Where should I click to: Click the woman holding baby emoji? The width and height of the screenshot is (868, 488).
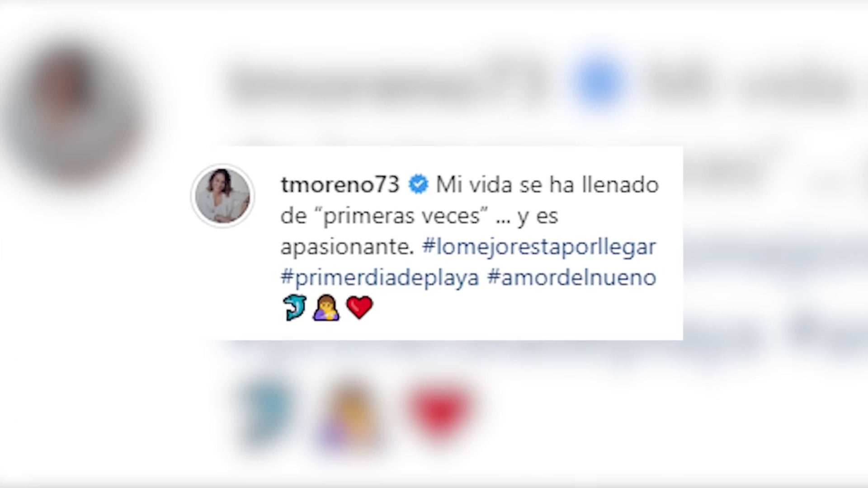tap(326, 308)
